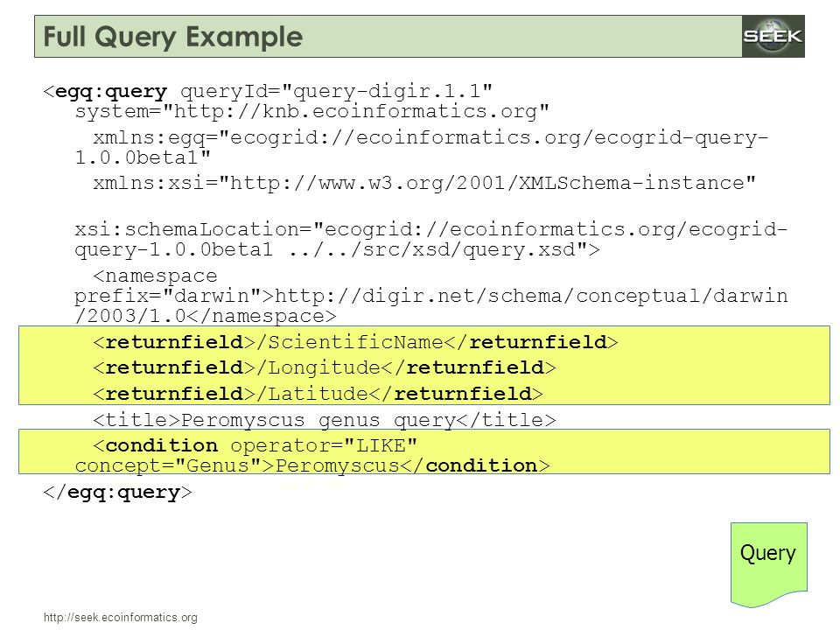Click the xmlns:egg namespace declaration line
840x630 pixels.
pyautogui.click(x=430, y=137)
